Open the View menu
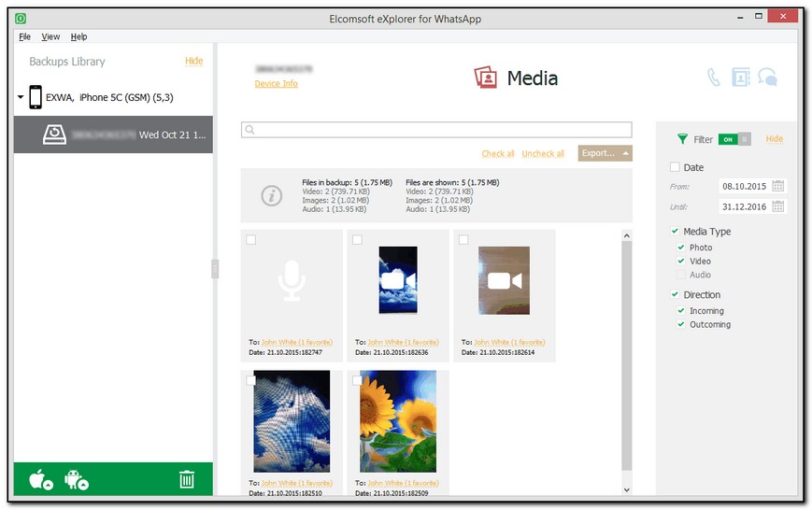Screen dimensions: 812x510 click(50, 36)
